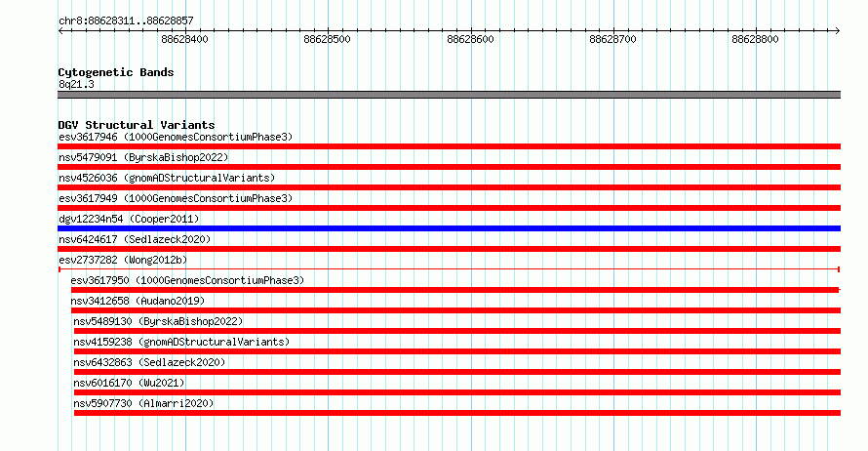Open nsv5907730 Almarri2020 label
Image resolution: width=868 pixels, height=451 pixels.
[x=143, y=403]
